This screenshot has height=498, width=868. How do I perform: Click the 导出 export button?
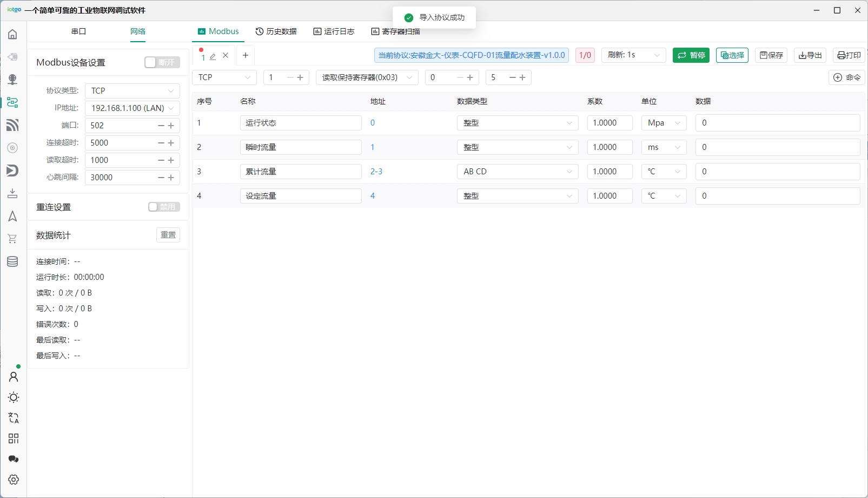click(810, 55)
